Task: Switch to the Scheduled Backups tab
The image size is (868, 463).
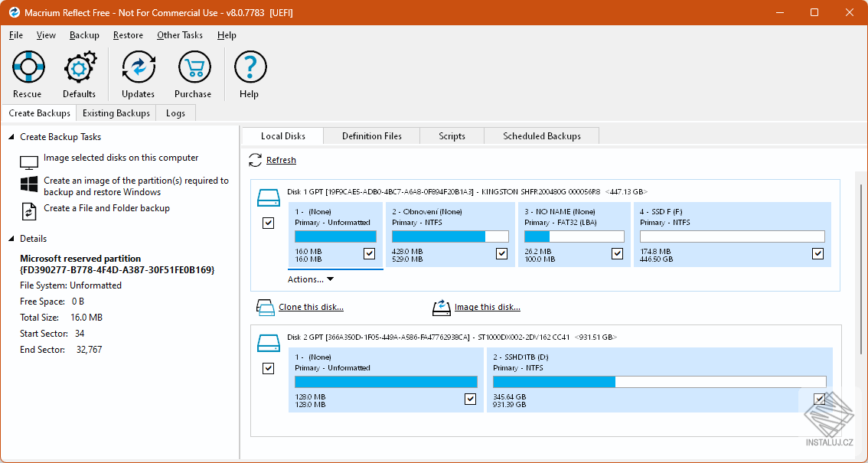Action: [x=541, y=136]
